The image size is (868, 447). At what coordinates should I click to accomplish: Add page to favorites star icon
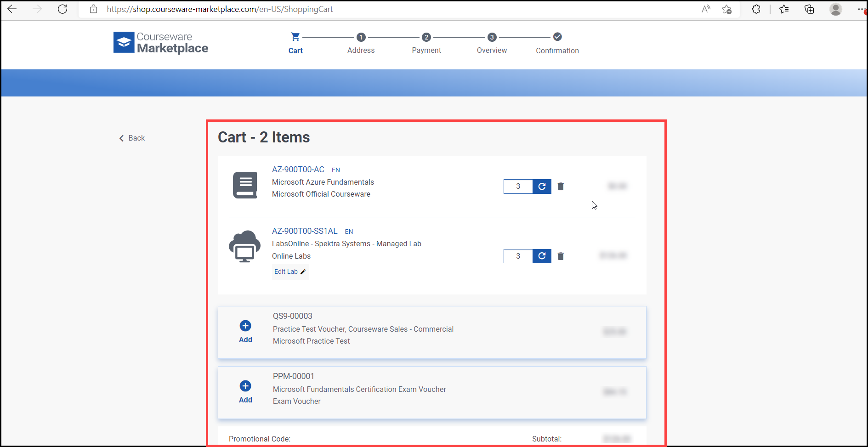click(726, 9)
